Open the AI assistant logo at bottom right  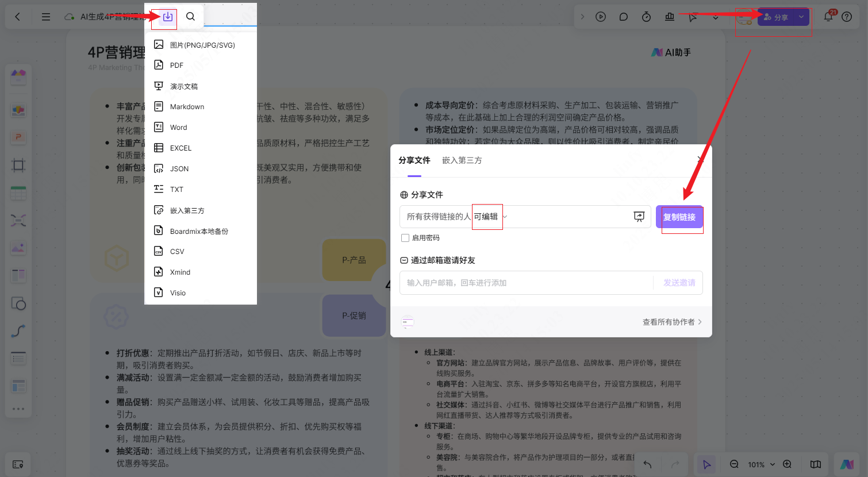pos(847,464)
